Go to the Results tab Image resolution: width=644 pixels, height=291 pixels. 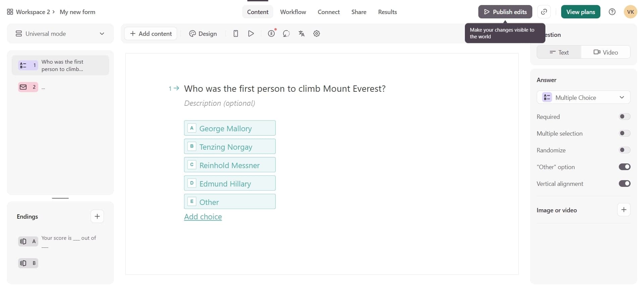(387, 12)
